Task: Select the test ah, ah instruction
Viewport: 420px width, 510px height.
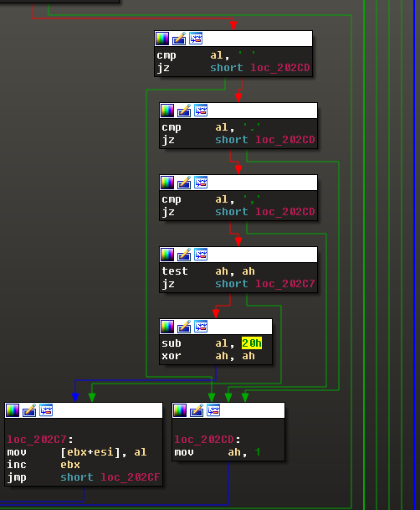Action: pyautogui.click(x=208, y=271)
